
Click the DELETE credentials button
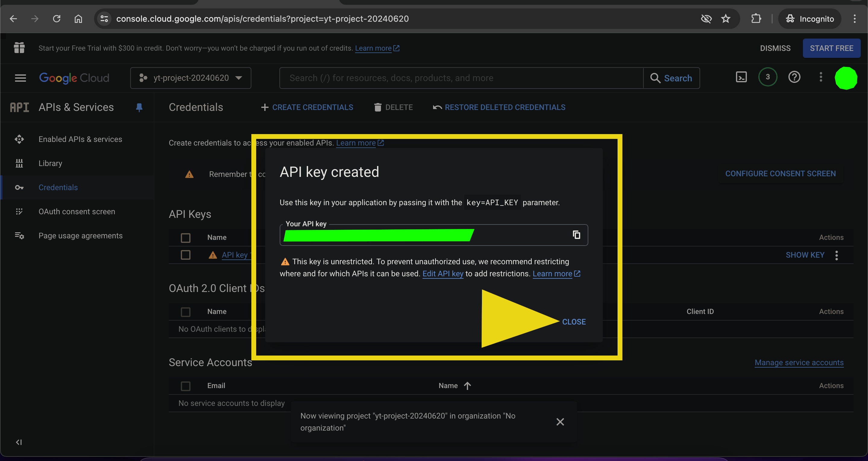click(x=393, y=107)
